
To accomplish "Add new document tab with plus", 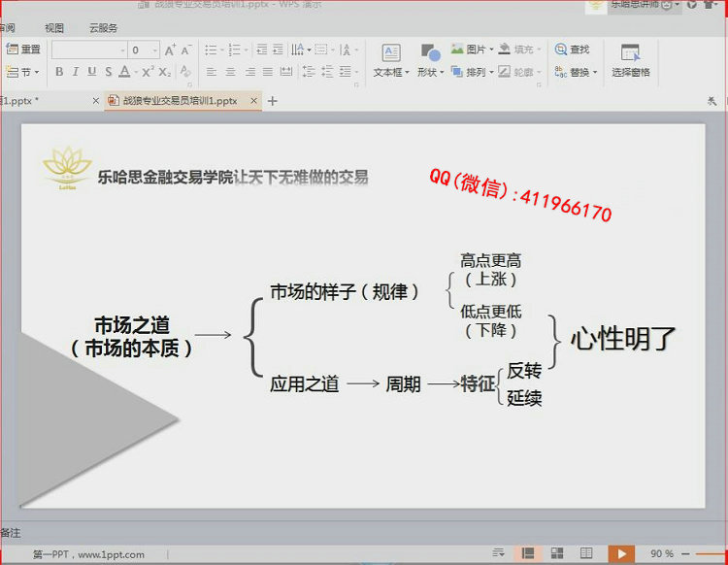I will point(273,101).
